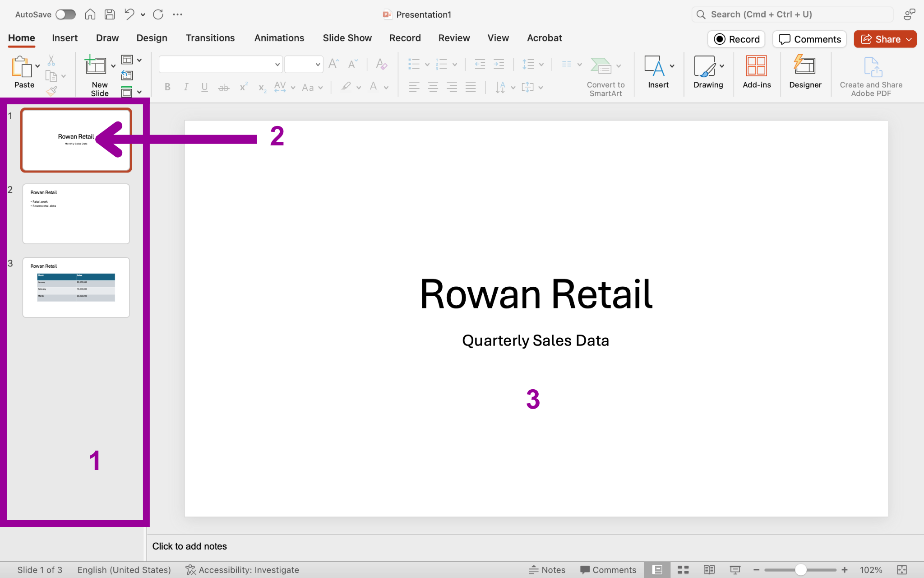The height and width of the screenshot is (578, 924).
Task: Toggle Bold formatting
Action: [x=167, y=87]
